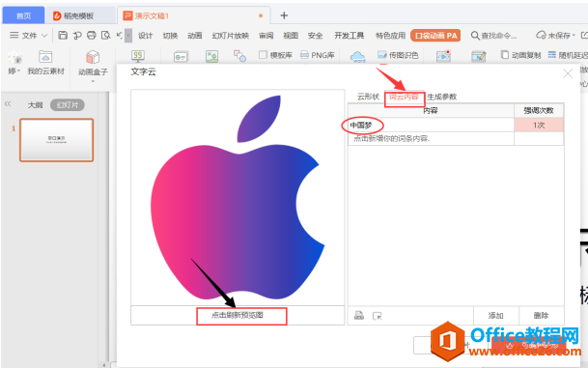Open the 动画 ribbon tab

pyautogui.click(x=195, y=36)
